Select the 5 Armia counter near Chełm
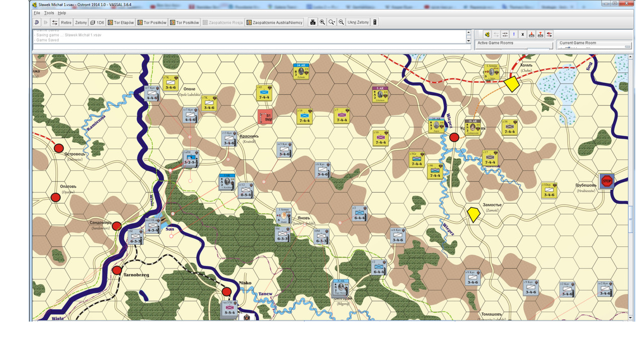Screen dimensions: 644x361 492,72
